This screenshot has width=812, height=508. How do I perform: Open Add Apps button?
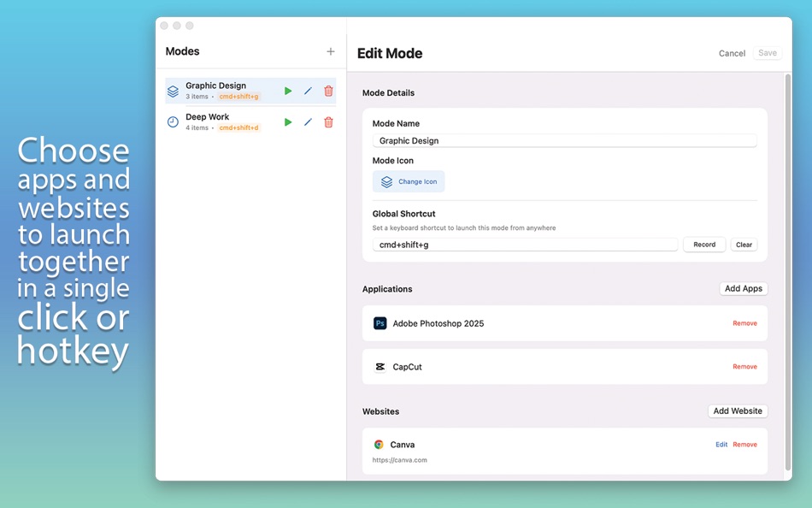coord(743,289)
